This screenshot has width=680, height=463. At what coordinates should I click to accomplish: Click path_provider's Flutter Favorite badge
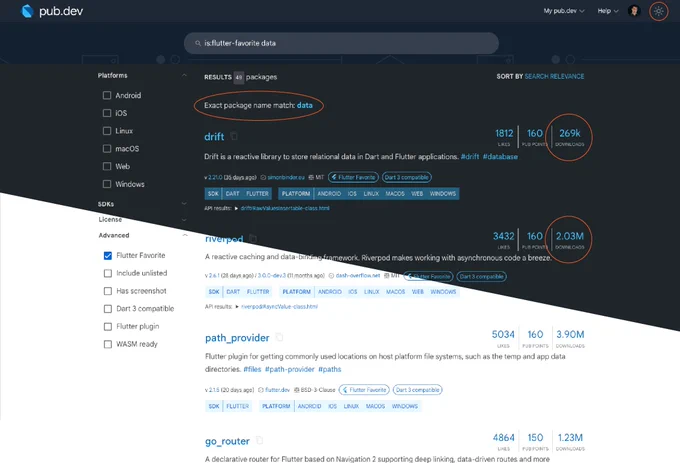(364, 390)
